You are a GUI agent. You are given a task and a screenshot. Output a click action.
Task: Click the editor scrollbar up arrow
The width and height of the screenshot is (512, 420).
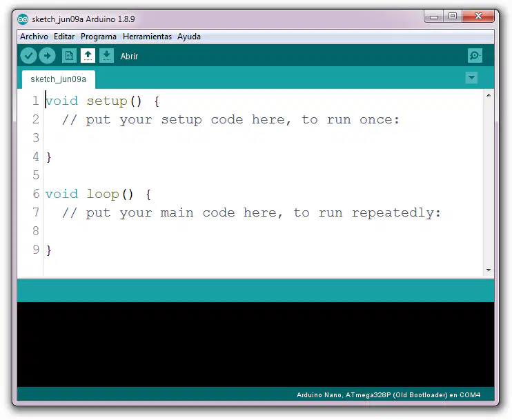click(489, 95)
